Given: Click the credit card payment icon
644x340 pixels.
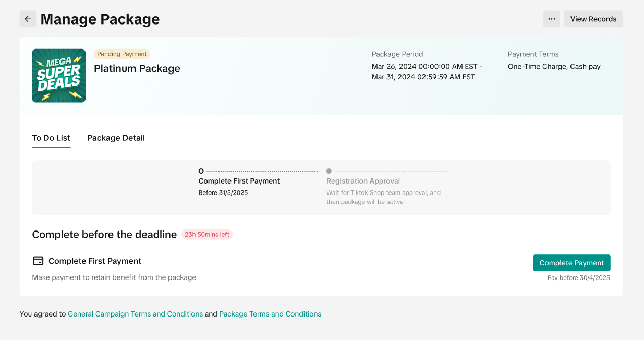Looking at the screenshot, I should click(38, 261).
